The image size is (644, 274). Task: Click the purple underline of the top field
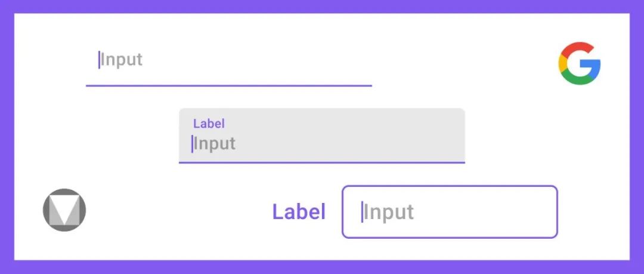pyautogui.click(x=229, y=85)
